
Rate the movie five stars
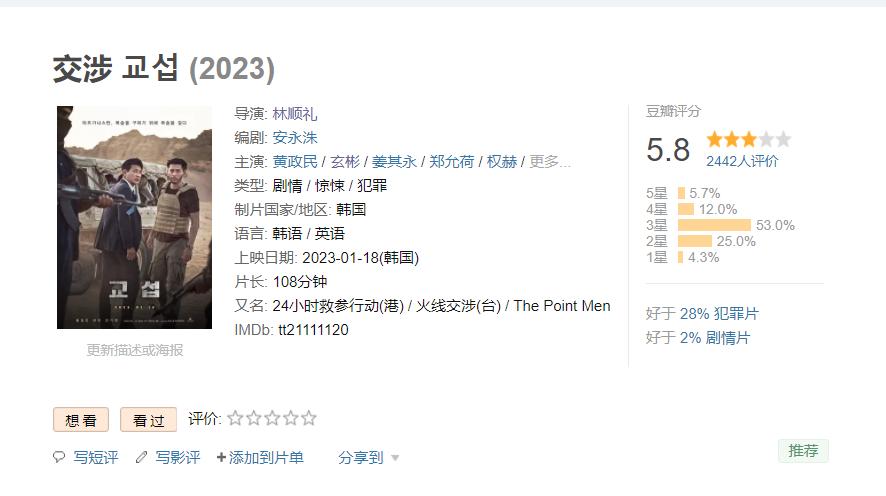click(x=309, y=418)
